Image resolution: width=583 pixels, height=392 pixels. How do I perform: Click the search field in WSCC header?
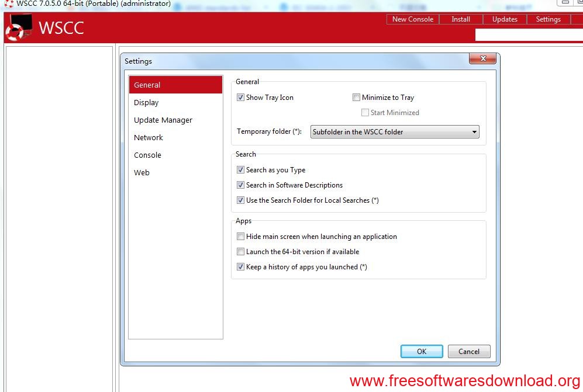529,35
